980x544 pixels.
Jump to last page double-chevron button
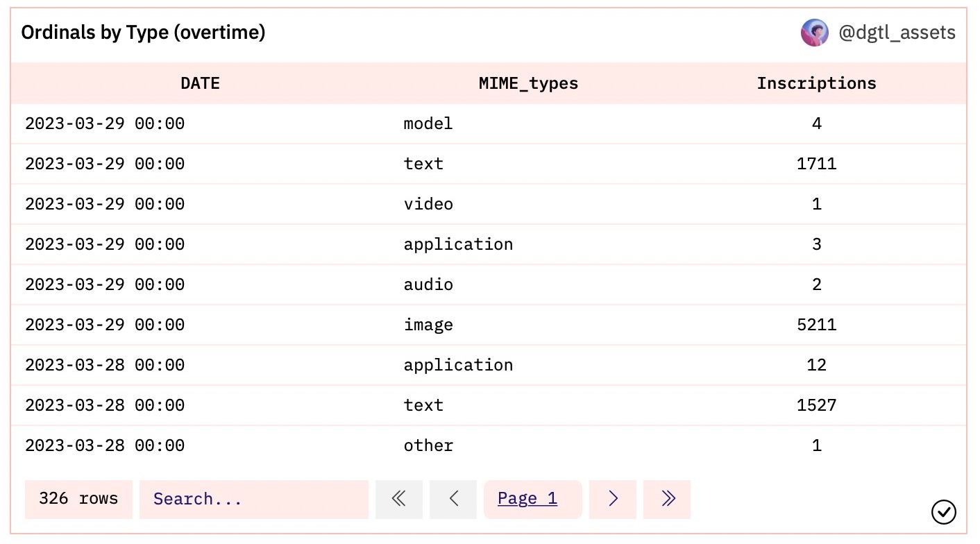coord(667,499)
